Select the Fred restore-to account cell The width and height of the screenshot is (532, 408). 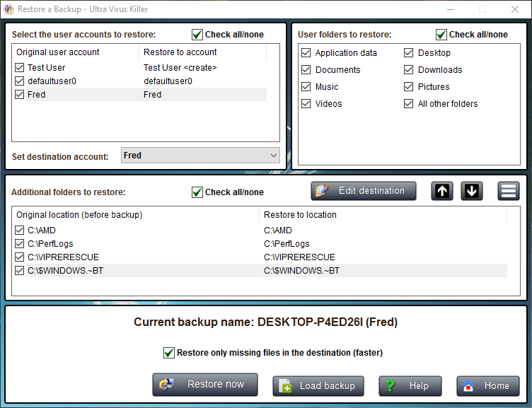point(152,94)
